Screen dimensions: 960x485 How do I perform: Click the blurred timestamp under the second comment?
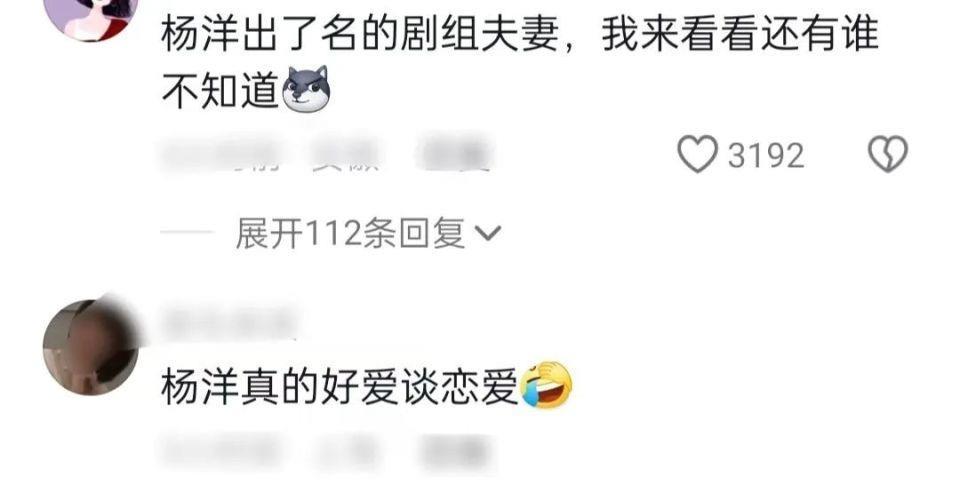tap(222, 452)
